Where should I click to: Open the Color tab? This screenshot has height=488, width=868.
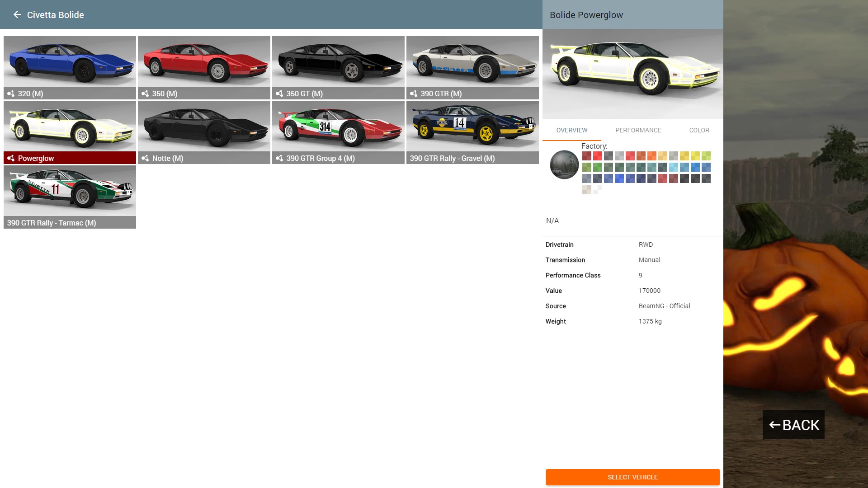[699, 130]
